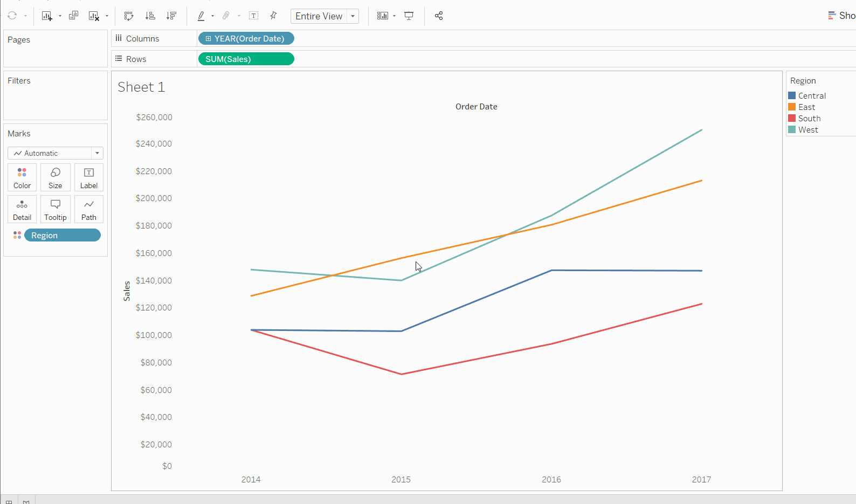Click the Sort Descending icon
This screenshot has width=856, height=504.
tap(171, 16)
